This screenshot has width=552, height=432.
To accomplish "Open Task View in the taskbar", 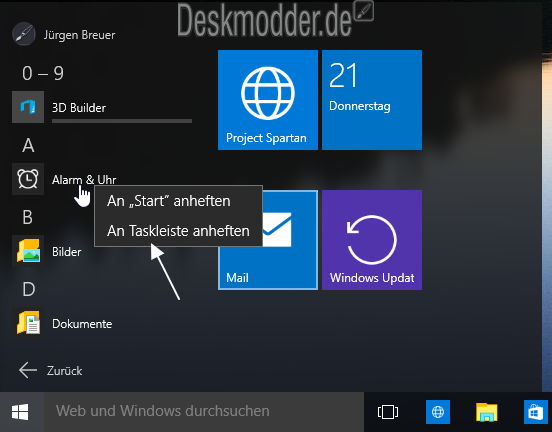I will tap(388, 412).
